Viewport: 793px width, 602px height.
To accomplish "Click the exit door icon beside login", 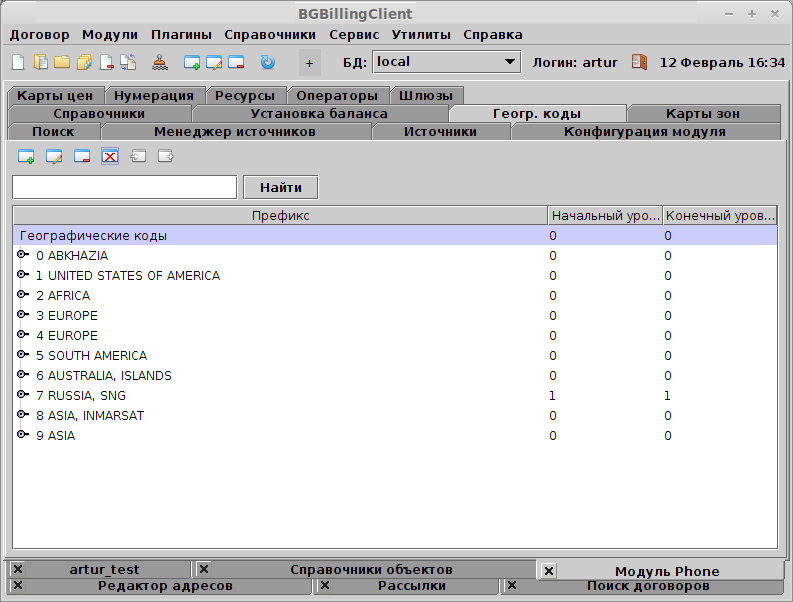I will coord(639,62).
